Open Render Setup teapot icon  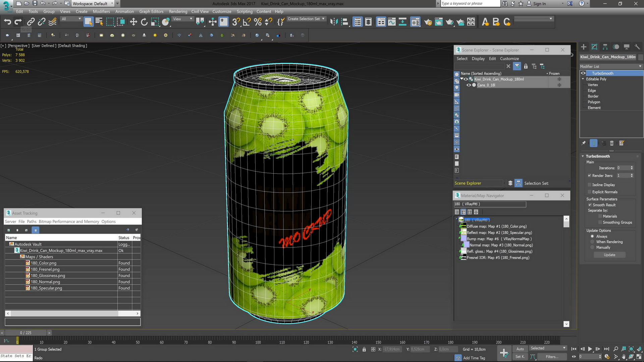coord(428,22)
